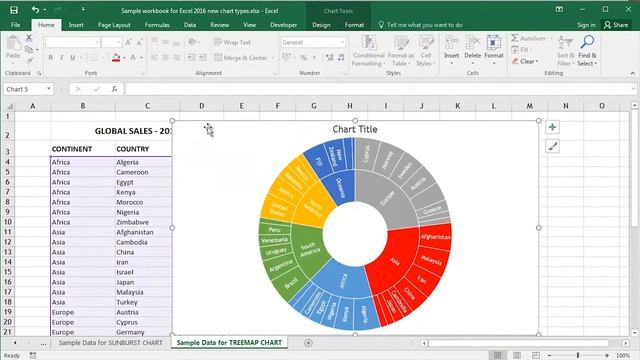Switch to the Formulas tab
This screenshot has width=640, height=360.
point(157,25)
